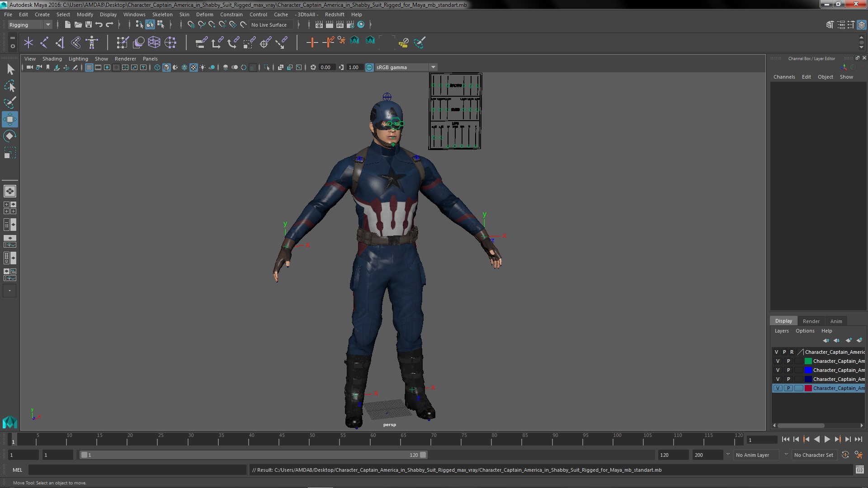Screen dimensions: 868x488
Task: Click the Deform menu item
Action: click(204, 14)
